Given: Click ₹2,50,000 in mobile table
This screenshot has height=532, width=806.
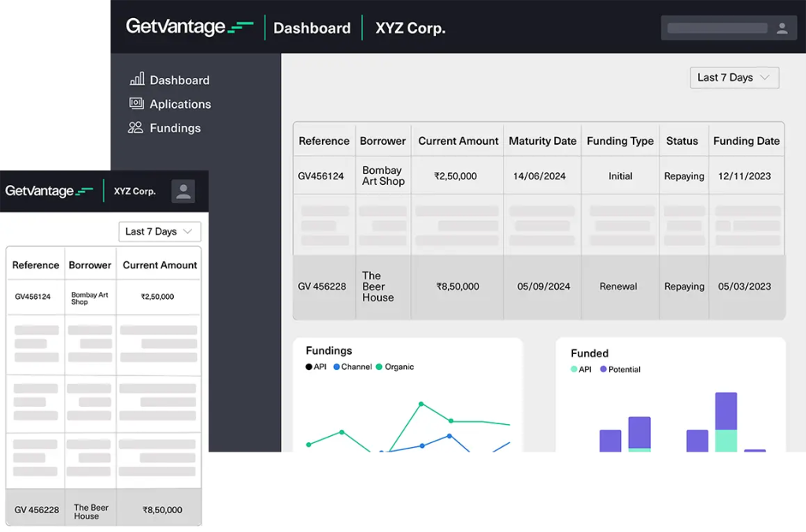Looking at the screenshot, I should tap(157, 297).
